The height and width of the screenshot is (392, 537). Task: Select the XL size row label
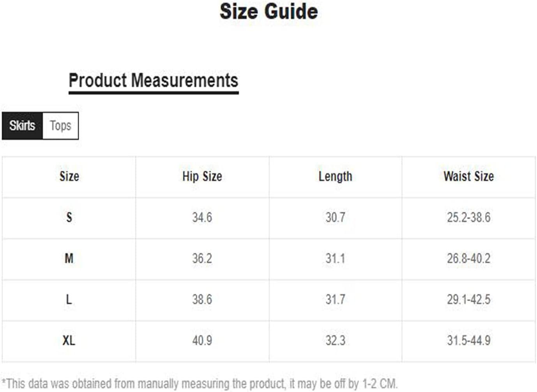coord(69,341)
